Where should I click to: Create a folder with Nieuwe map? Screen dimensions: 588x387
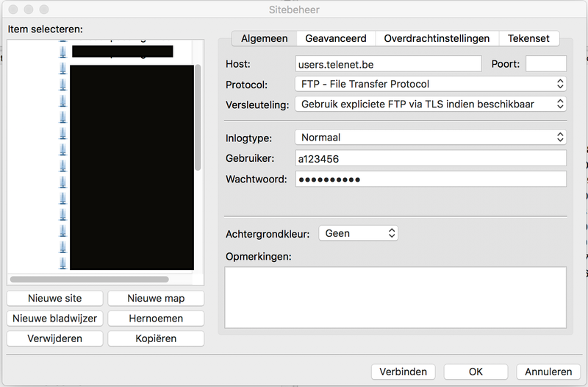[156, 298]
